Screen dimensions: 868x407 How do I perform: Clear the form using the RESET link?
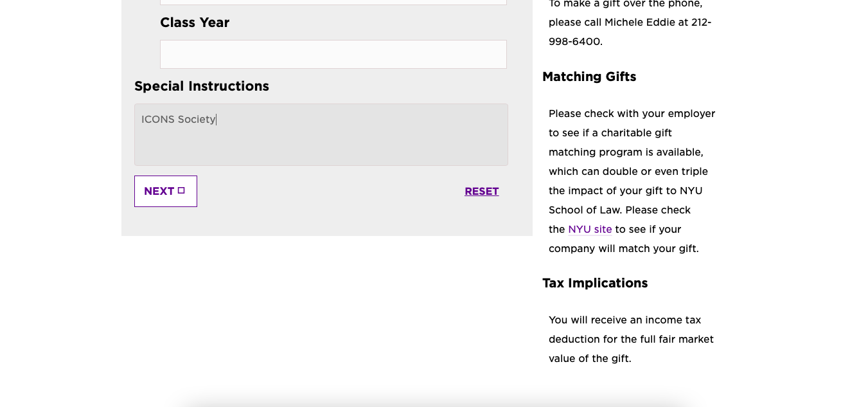[x=482, y=191]
